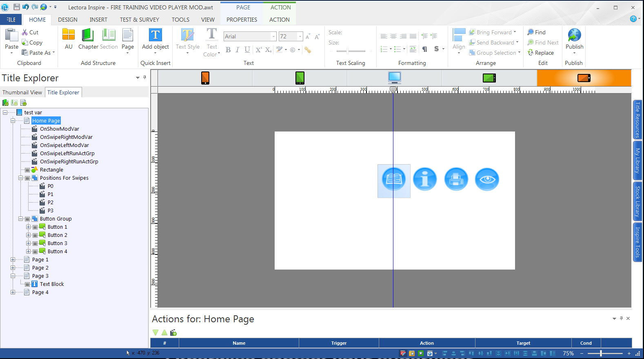The width and height of the screenshot is (644, 359).
Task: Click the Cut scissors icon
Action: [25, 32]
